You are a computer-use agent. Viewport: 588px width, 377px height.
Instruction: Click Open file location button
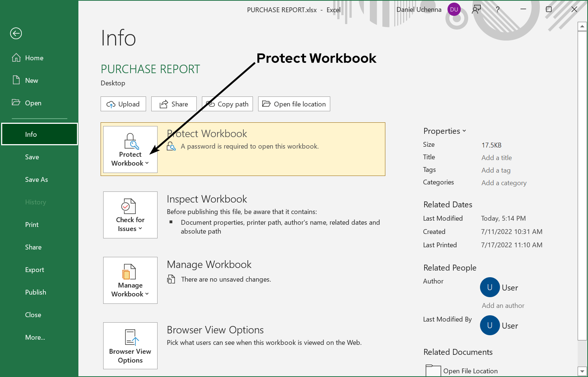click(294, 104)
